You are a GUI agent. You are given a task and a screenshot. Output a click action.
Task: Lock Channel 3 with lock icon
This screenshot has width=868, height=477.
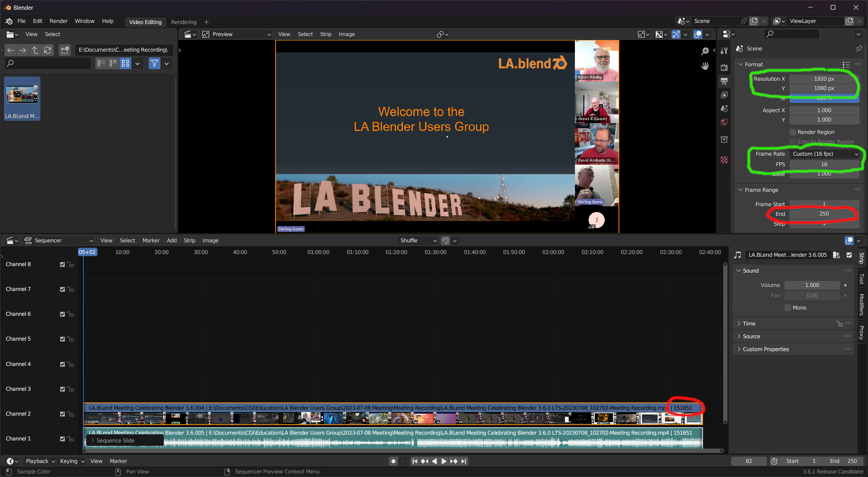pyautogui.click(x=71, y=389)
